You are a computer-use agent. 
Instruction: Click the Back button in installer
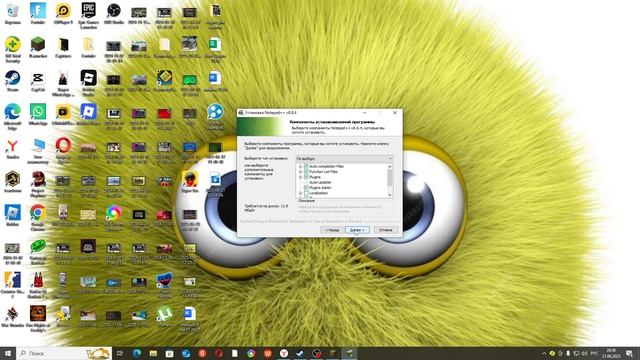(x=332, y=230)
